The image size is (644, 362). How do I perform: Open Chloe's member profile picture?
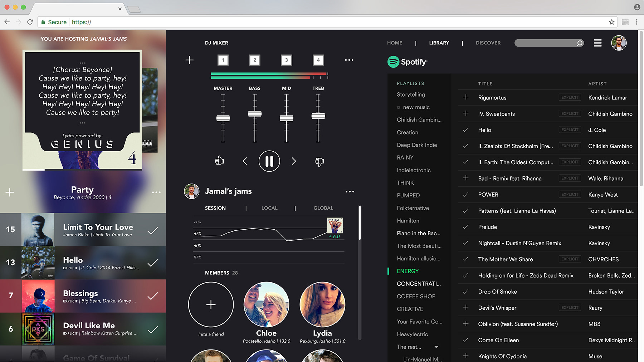point(266,304)
